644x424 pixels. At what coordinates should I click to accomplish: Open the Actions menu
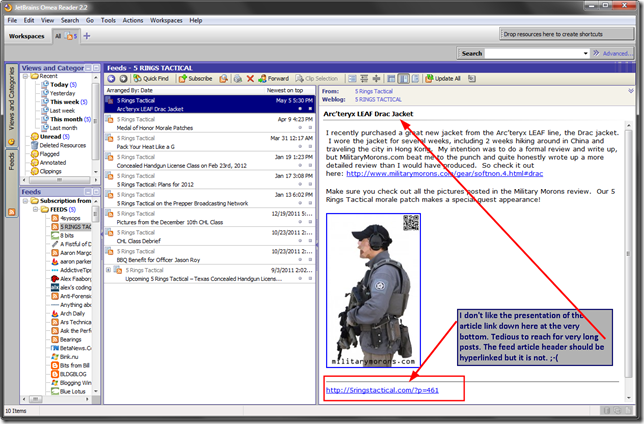(x=133, y=20)
